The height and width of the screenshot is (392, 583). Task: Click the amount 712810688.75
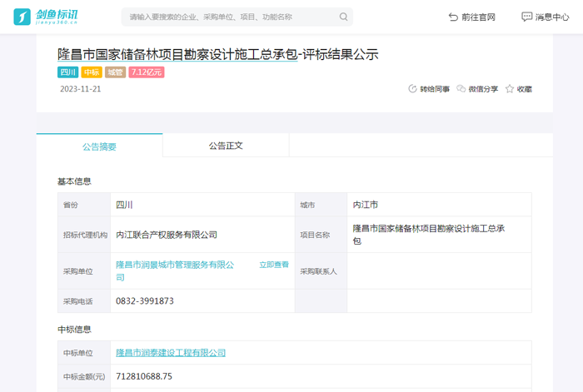coord(144,376)
